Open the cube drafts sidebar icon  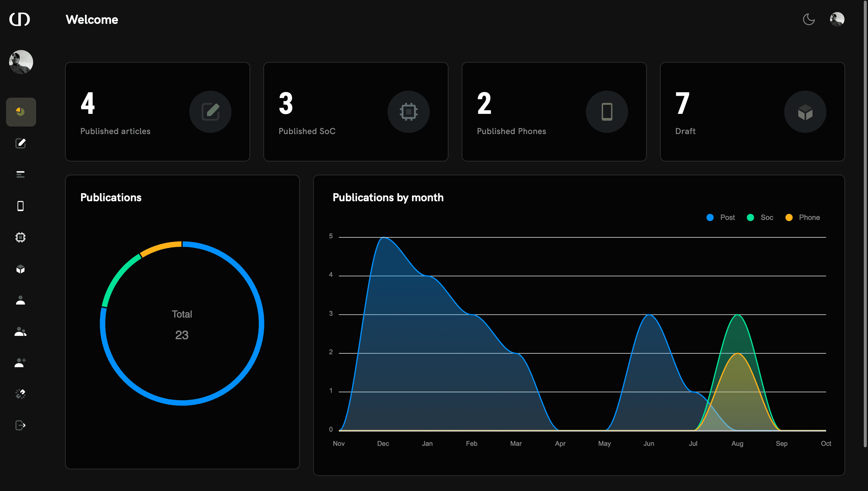(x=20, y=269)
